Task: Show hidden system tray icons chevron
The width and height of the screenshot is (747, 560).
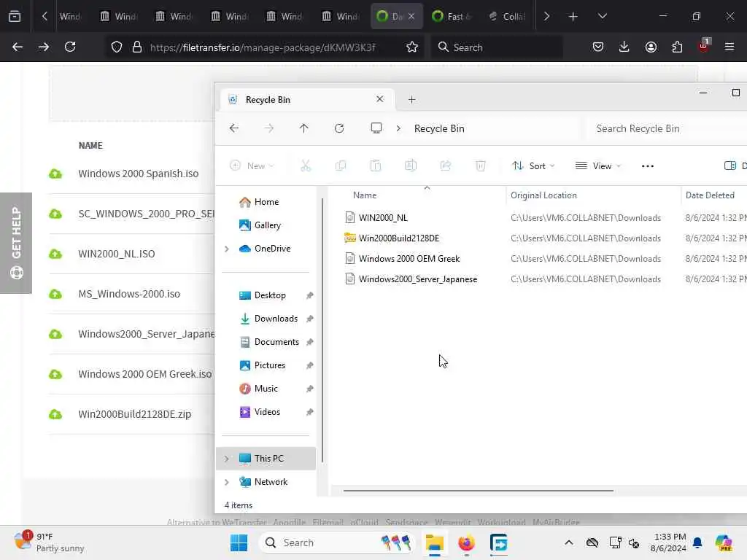Action: click(569, 542)
